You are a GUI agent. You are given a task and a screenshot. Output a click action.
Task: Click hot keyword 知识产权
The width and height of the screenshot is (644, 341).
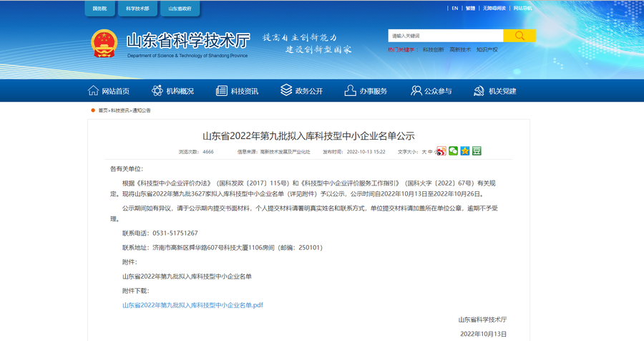click(487, 49)
